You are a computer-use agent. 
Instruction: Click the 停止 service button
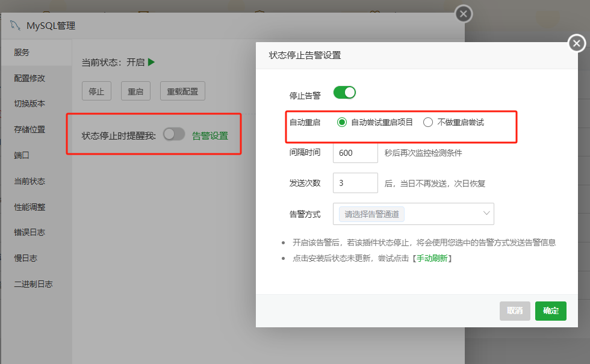point(96,91)
